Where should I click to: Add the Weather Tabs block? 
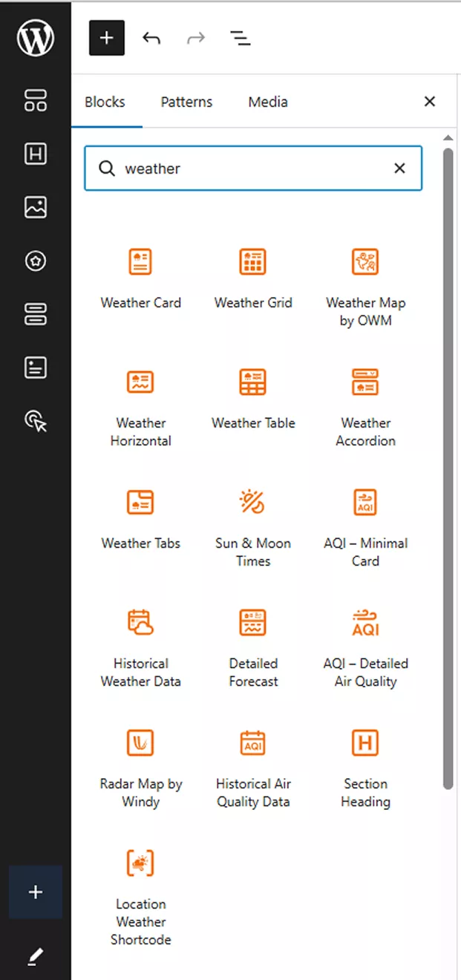point(141,520)
